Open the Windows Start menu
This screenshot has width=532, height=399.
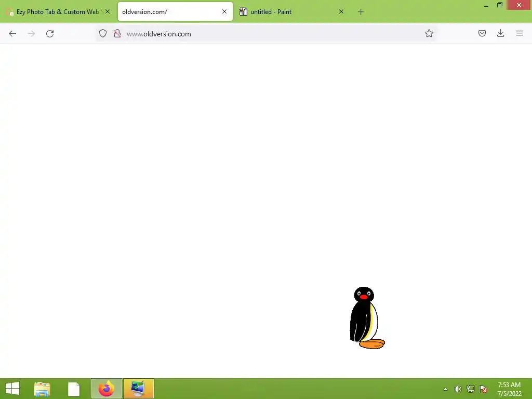12,389
